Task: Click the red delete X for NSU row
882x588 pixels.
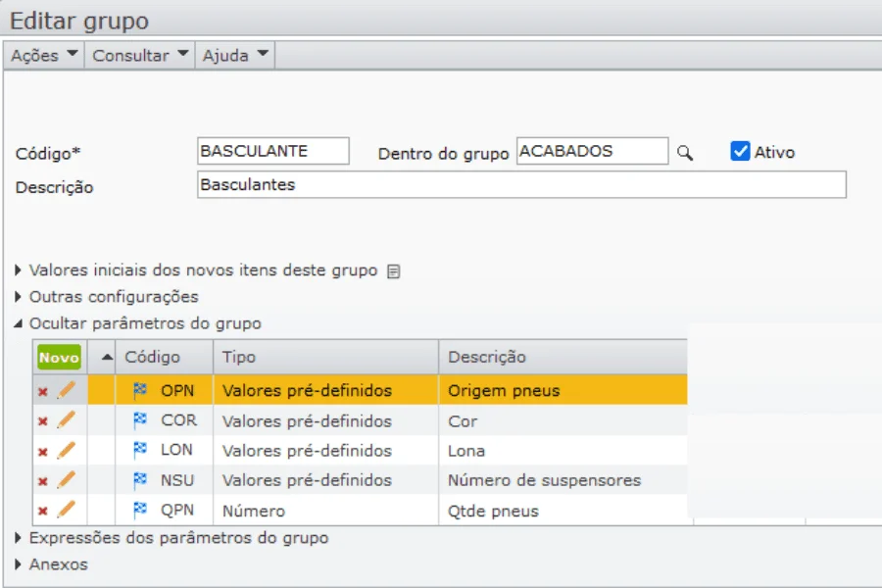Action: point(42,481)
